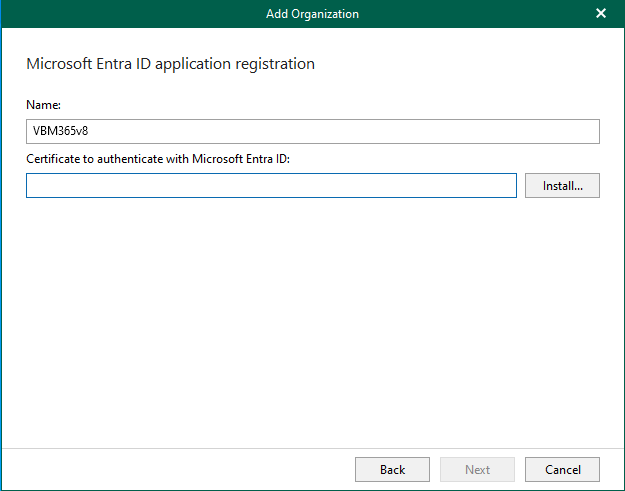625x491 pixels.
Task: Focus the empty certificate text field
Action: pyautogui.click(x=271, y=186)
